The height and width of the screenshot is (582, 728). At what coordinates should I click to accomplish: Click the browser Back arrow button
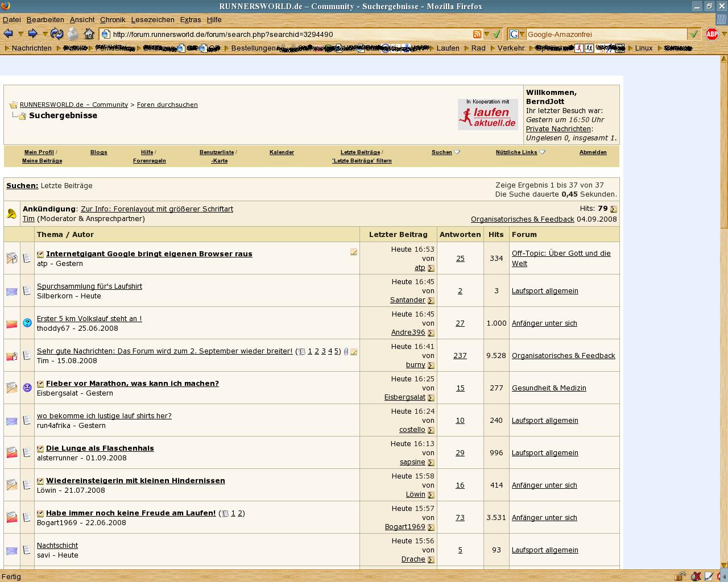tap(9, 34)
